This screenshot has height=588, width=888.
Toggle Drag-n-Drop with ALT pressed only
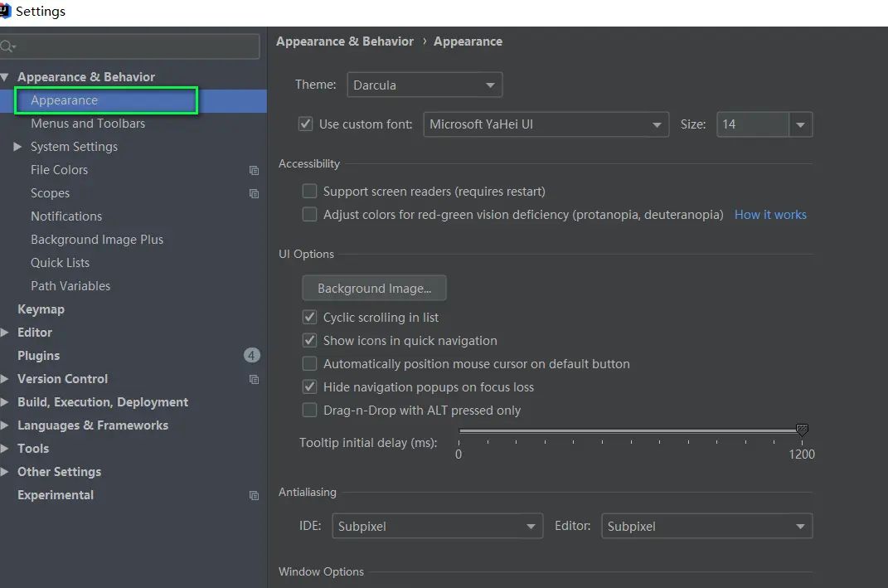309,410
